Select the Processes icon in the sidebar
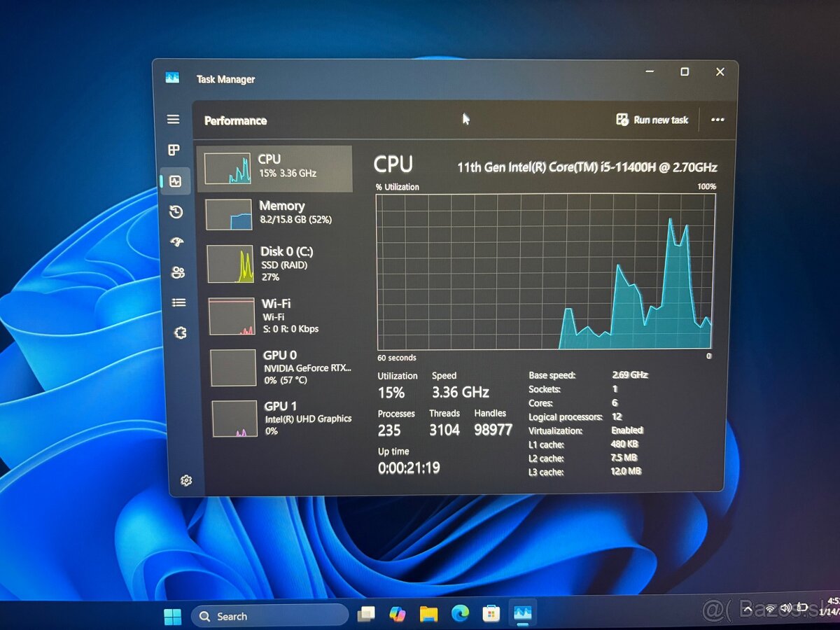840x630 pixels. point(173,149)
